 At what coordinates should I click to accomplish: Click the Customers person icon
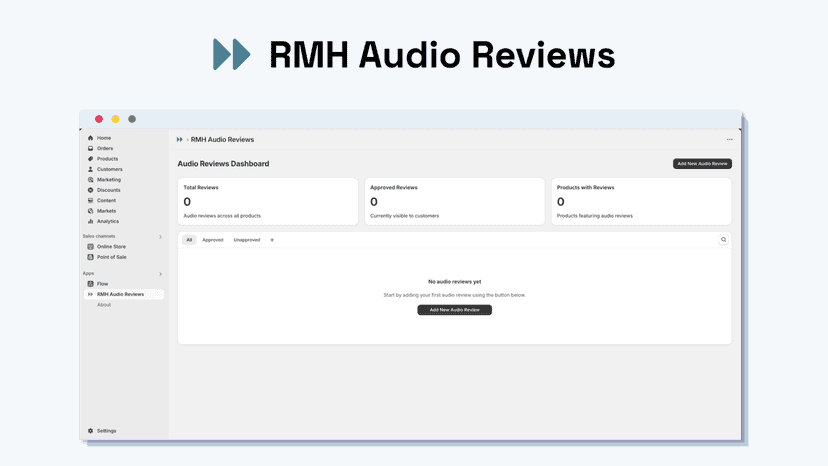90,169
